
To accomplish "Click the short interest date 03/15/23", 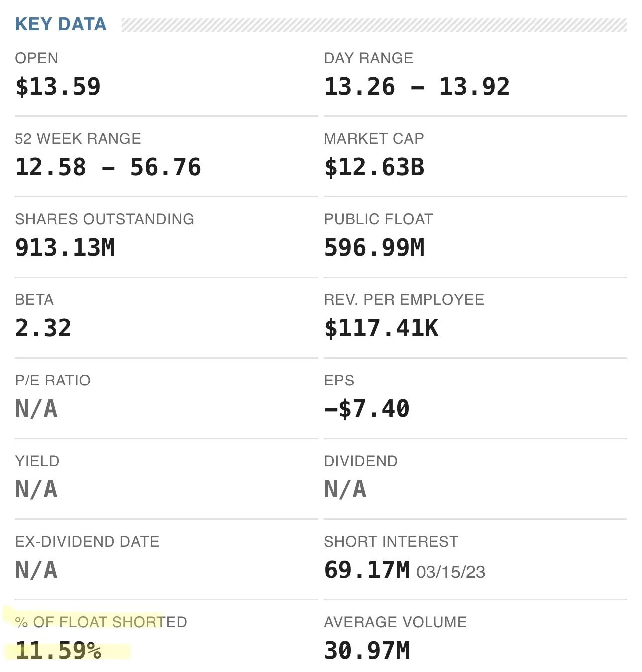I will pos(450,572).
